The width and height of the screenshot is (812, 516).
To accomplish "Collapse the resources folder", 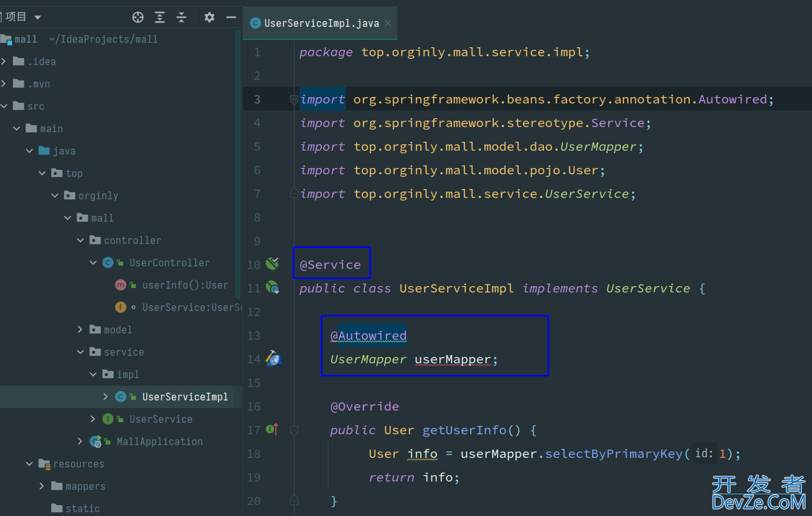I will [29, 464].
